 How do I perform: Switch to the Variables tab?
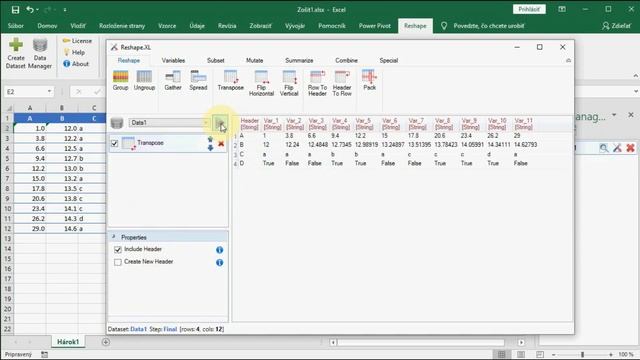(173, 60)
